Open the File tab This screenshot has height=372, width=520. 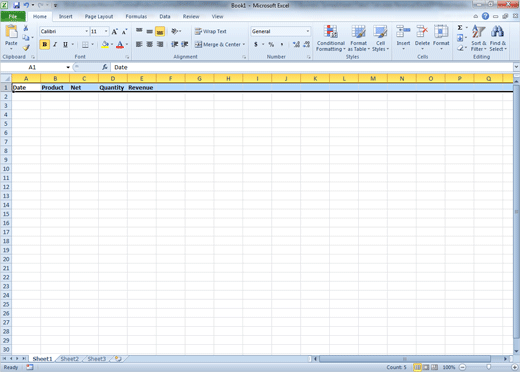pos(13,16)
